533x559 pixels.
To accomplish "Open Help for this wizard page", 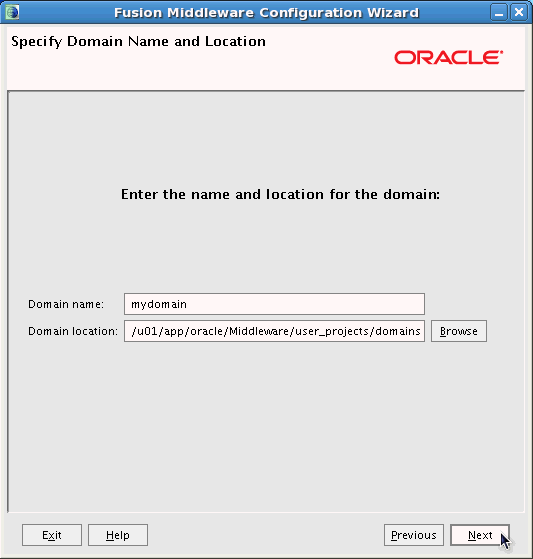I will click(118, 535).
